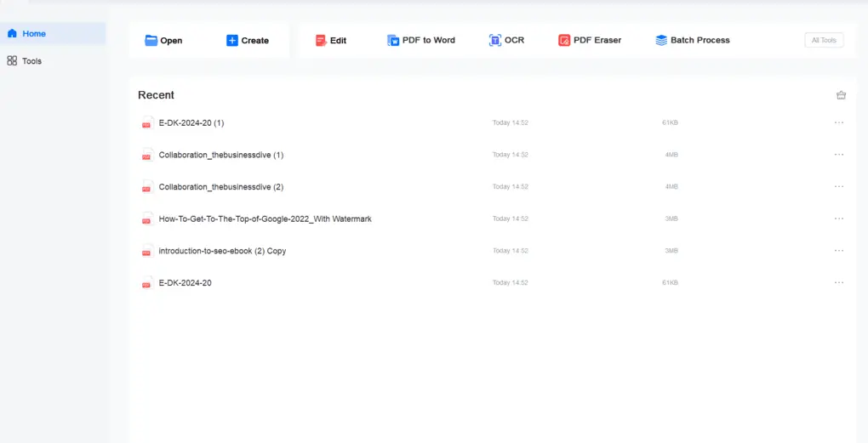Open Collaboration_thebusinessdive (2) file
Viewport: 868px width, 443px height.
tap(221, 187)
